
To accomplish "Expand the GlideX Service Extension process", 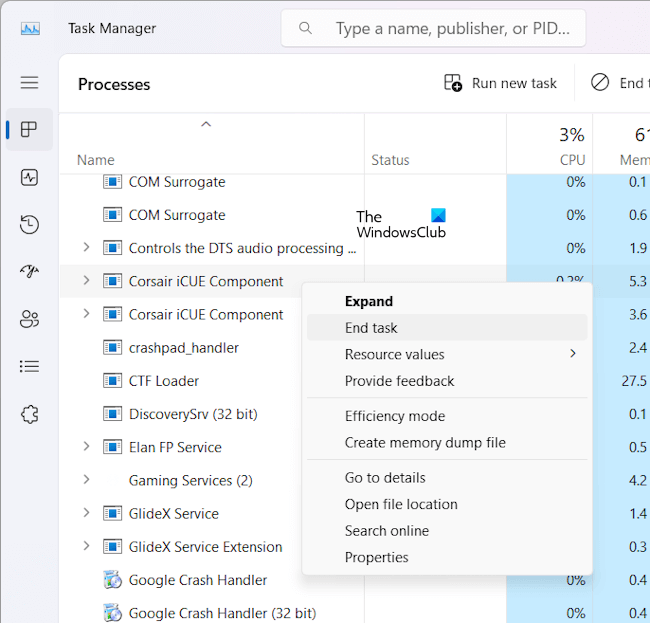I will coord(86,546).
